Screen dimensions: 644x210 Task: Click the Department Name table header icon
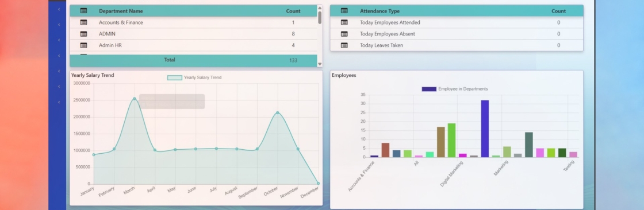coord(83,11)
